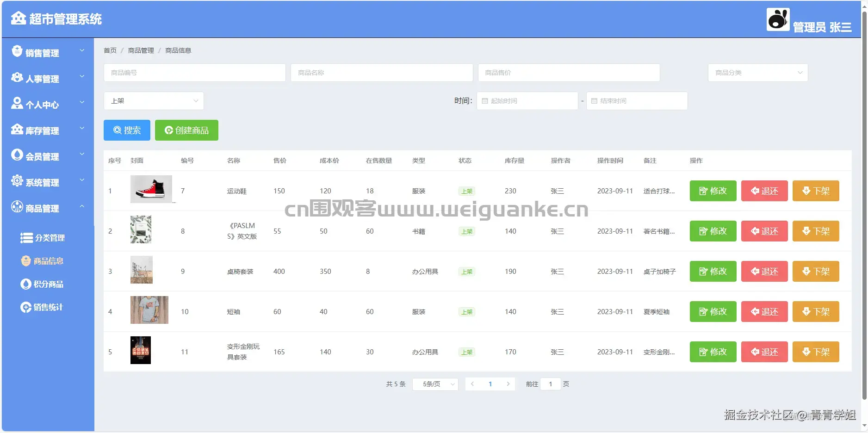The width and height of the screenshot is (868, 433).
Task: Click the 会员管理 droplet icon
Action: pos(17,155)
